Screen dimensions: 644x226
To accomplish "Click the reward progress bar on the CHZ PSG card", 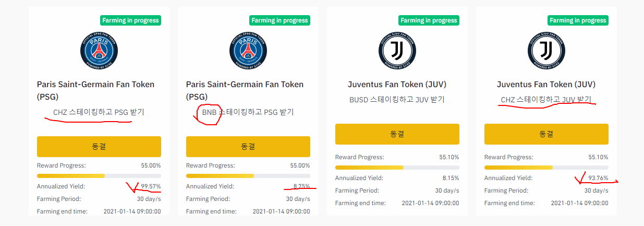I will pyautogui.click(x=99, y=176).
